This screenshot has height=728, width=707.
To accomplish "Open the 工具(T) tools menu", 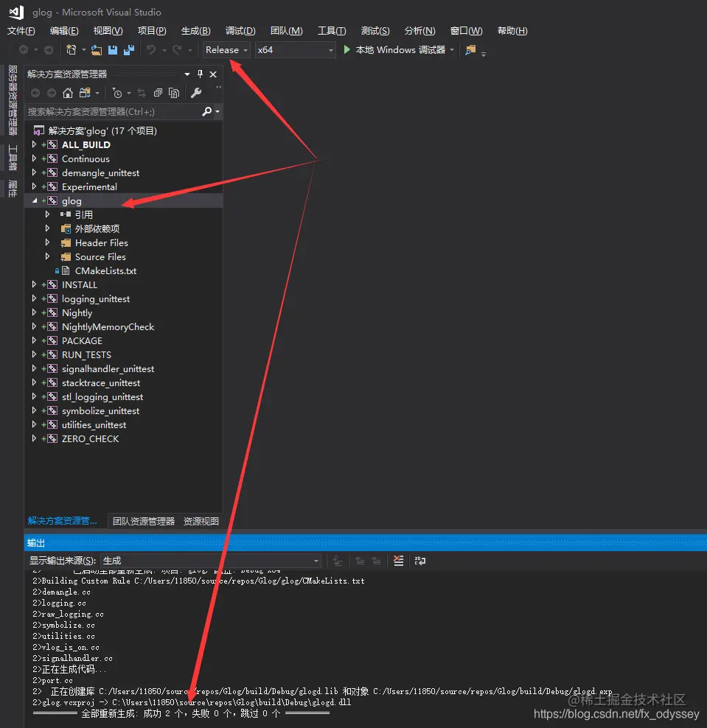I will 331,31.
